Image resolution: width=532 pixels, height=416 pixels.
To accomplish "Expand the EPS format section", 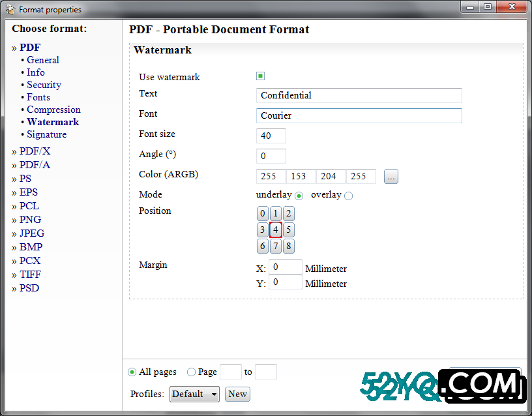I will pos(29,192).
